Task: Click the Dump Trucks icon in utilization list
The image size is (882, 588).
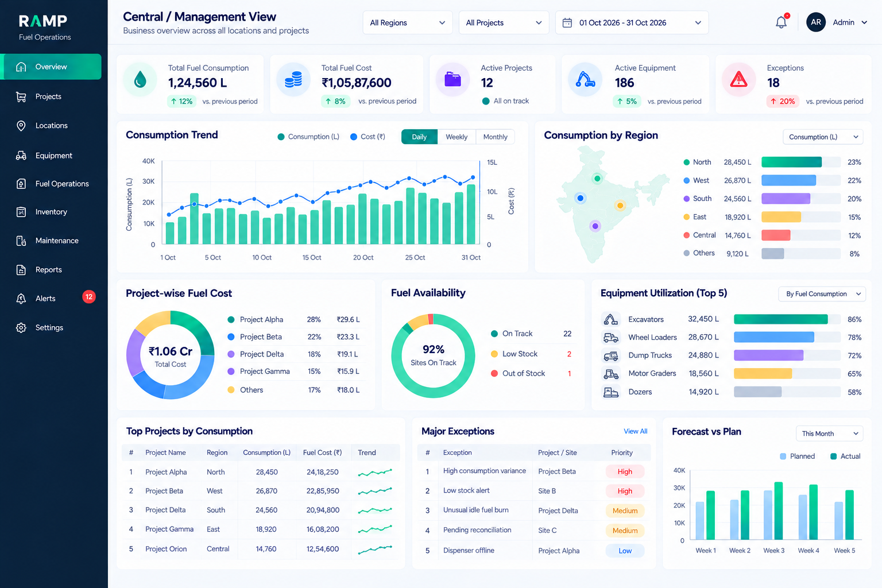Action: point(611,356)
